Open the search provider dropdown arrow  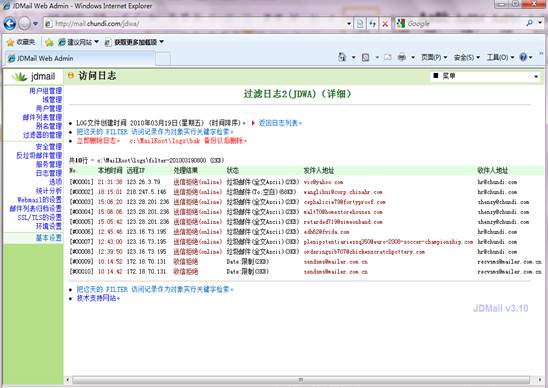(540, 23)
